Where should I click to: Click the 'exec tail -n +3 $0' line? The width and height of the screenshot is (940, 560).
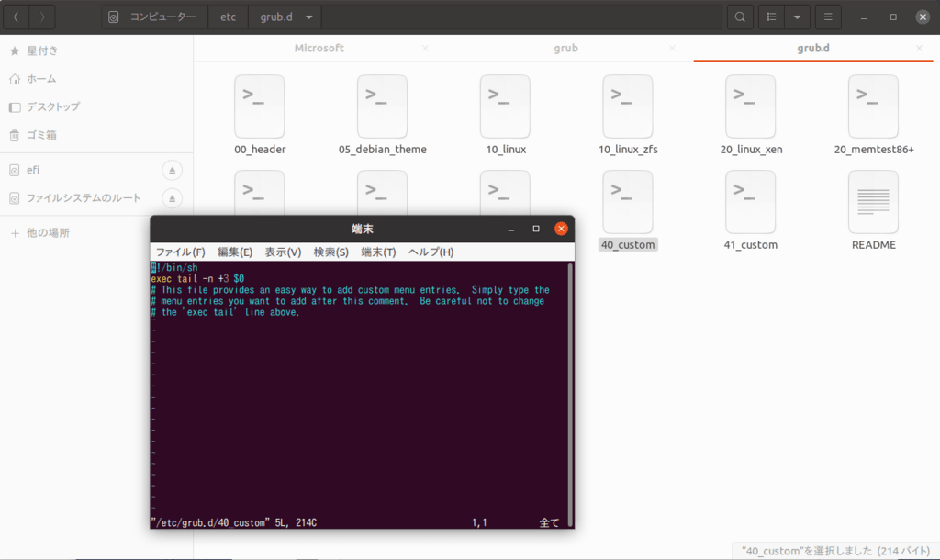[197, 279]
